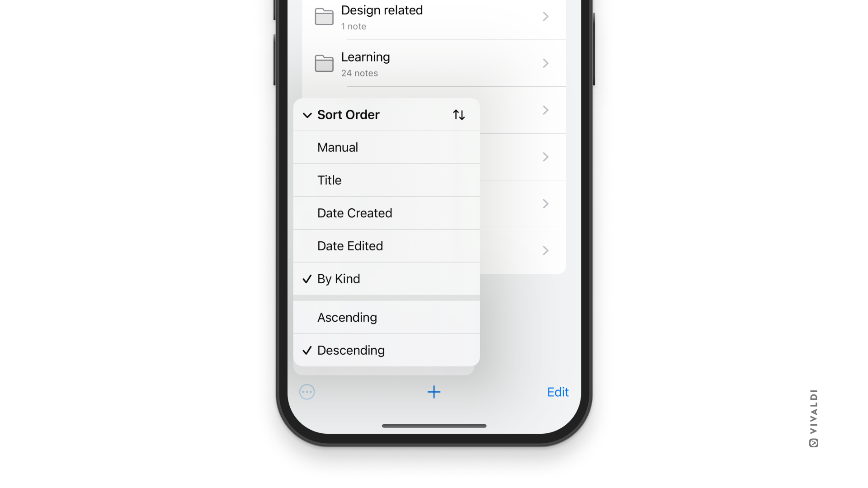Select Manual sort order option
868x488 pixels.
(387, 147)
